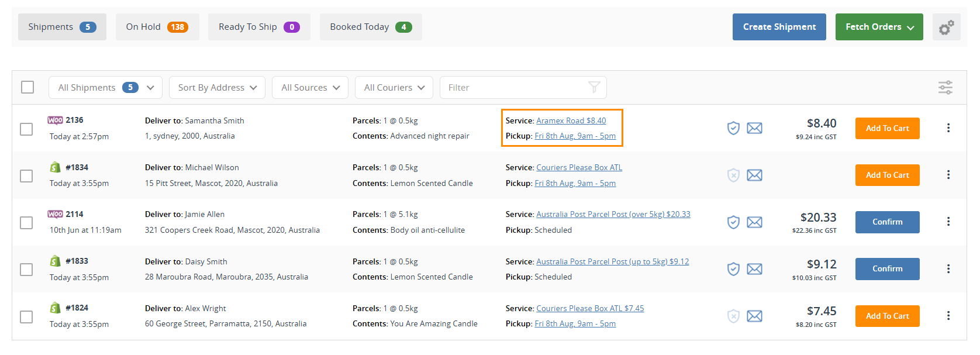The width and height of the screenshot is (980, 355).
Task: Open the settings gears icon
Action: [x=946, y=27]
